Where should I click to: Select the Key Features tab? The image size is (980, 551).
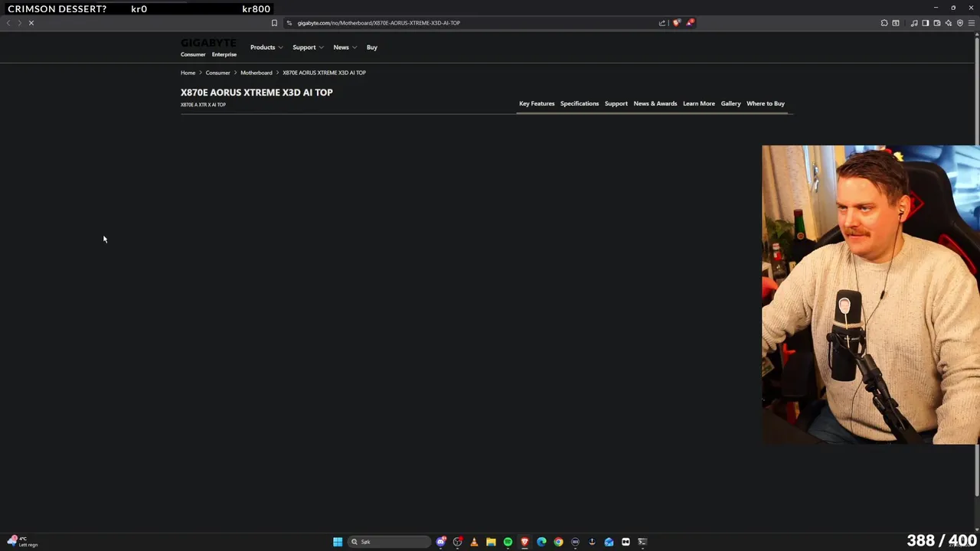click(537, 103)
